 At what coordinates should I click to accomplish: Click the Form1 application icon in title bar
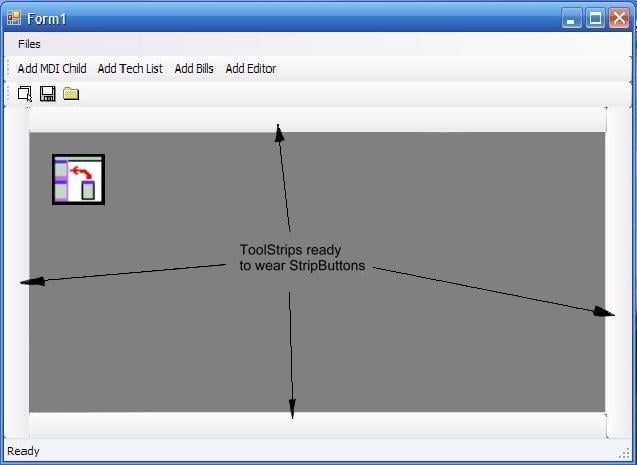(14, 18)
